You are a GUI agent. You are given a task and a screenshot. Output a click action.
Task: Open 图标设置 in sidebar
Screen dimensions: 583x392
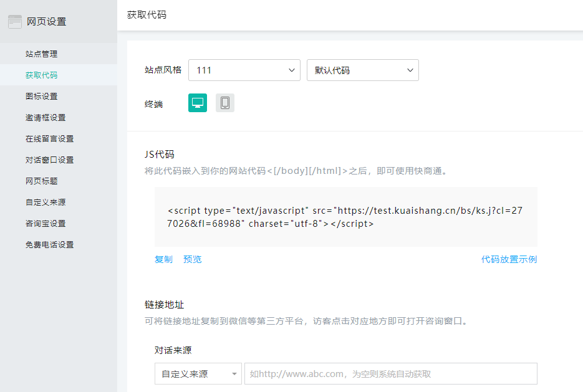pyautogui.click(x=41, y=97)
